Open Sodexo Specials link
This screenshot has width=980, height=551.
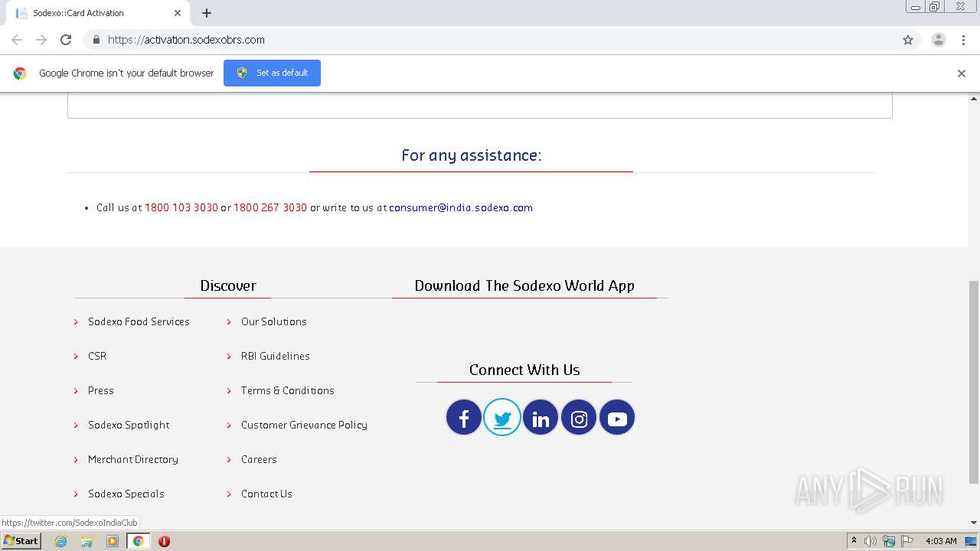[126, 494]
